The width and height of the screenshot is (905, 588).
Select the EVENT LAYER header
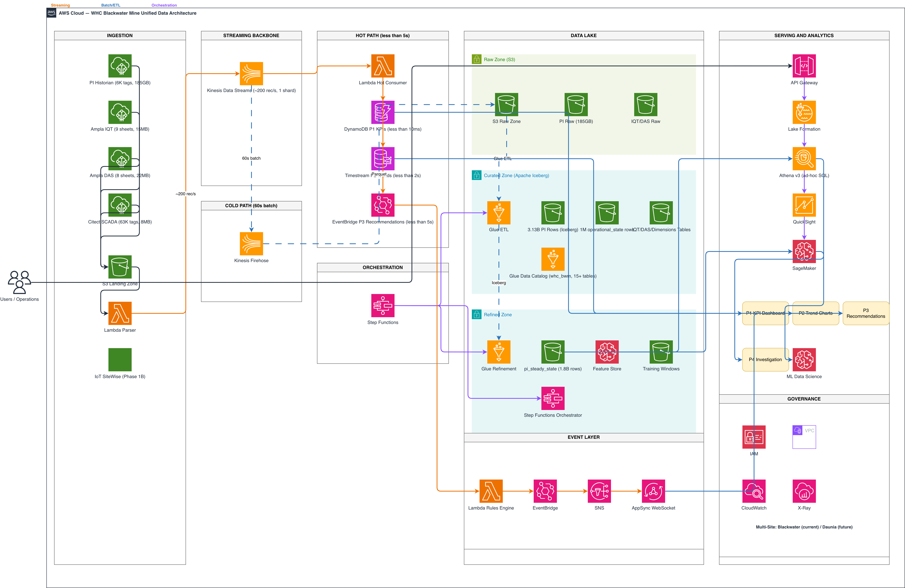tap(584, 437)
